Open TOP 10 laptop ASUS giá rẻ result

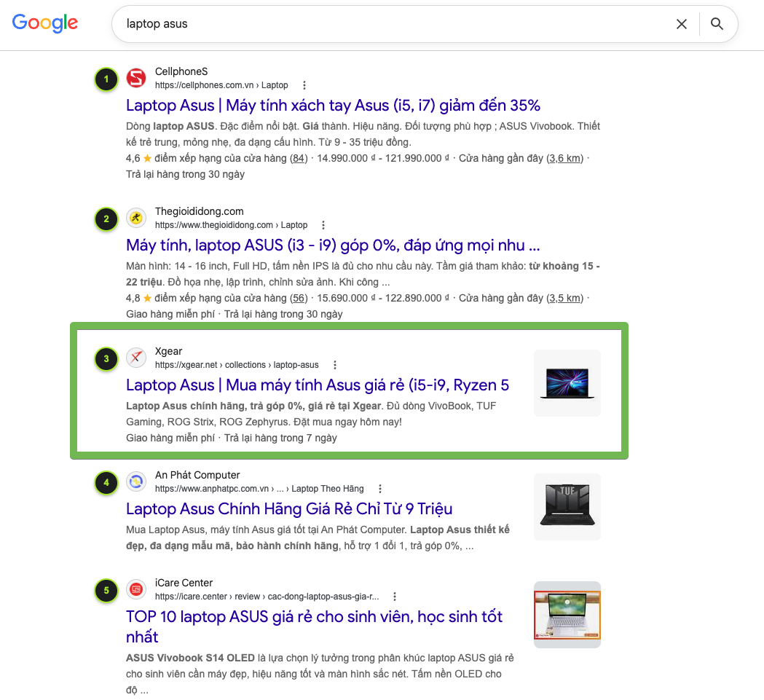(x=315, y=627)
